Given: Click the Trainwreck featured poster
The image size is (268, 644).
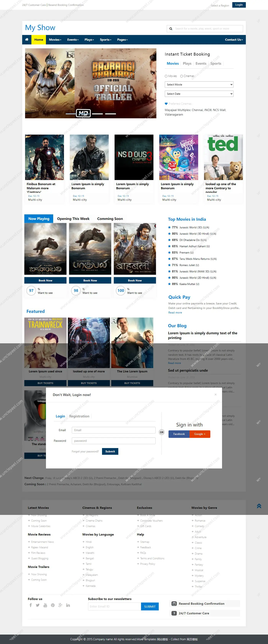Looking at the screenshot, I should pyautogui.click(x=45, y=343).
